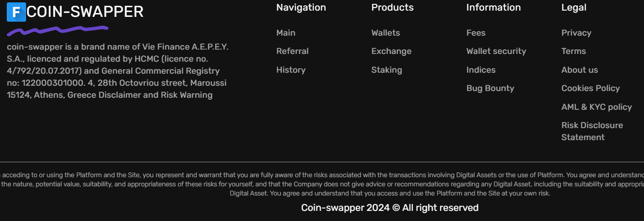Go to the Referral page
644x221 pixels.
click(292, 51)
